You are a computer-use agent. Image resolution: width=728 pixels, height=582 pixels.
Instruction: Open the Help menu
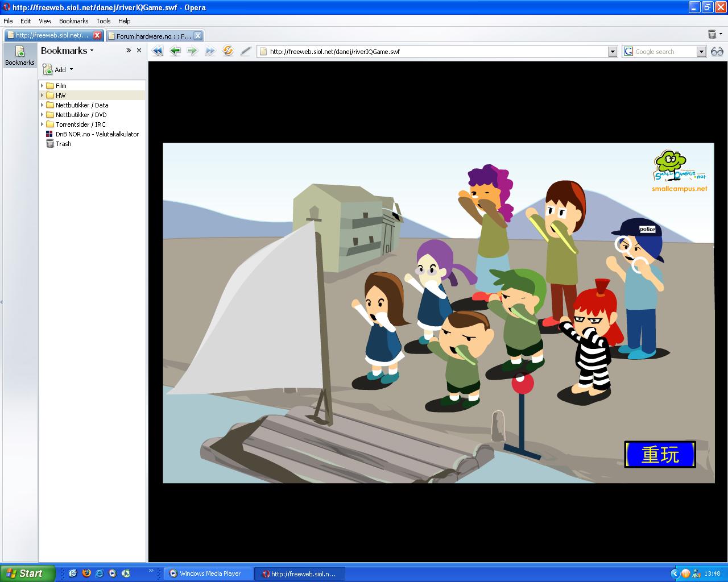[125, 21]
